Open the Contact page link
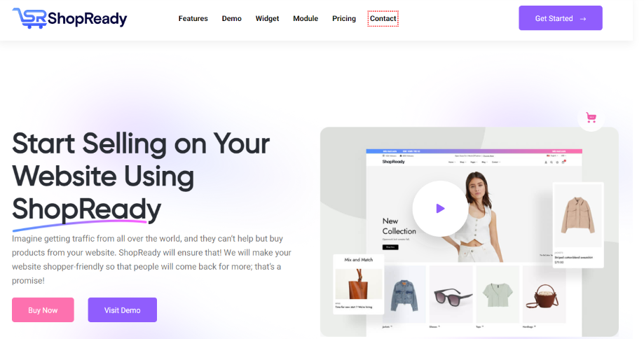This screenshot has width=644, height=339. pyautogui.click(x=383, y=18)
